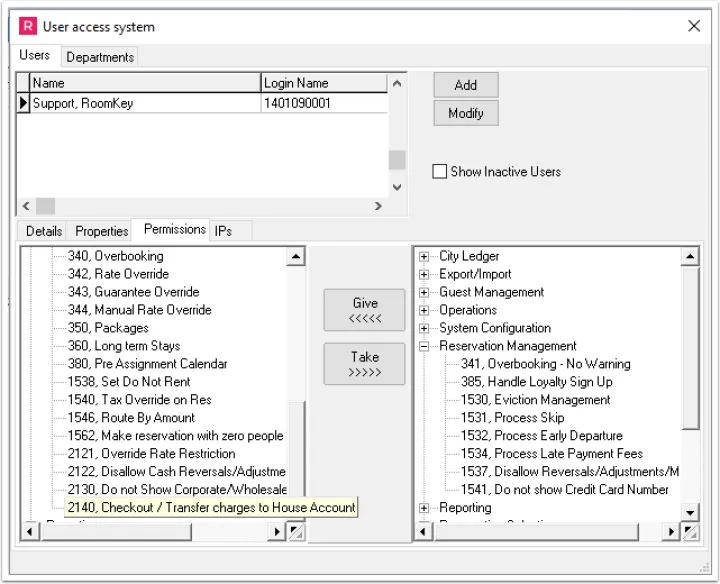Enable the Show Inactive Users checkbox
Screen dimensions: 720x584
click(439, 172)
